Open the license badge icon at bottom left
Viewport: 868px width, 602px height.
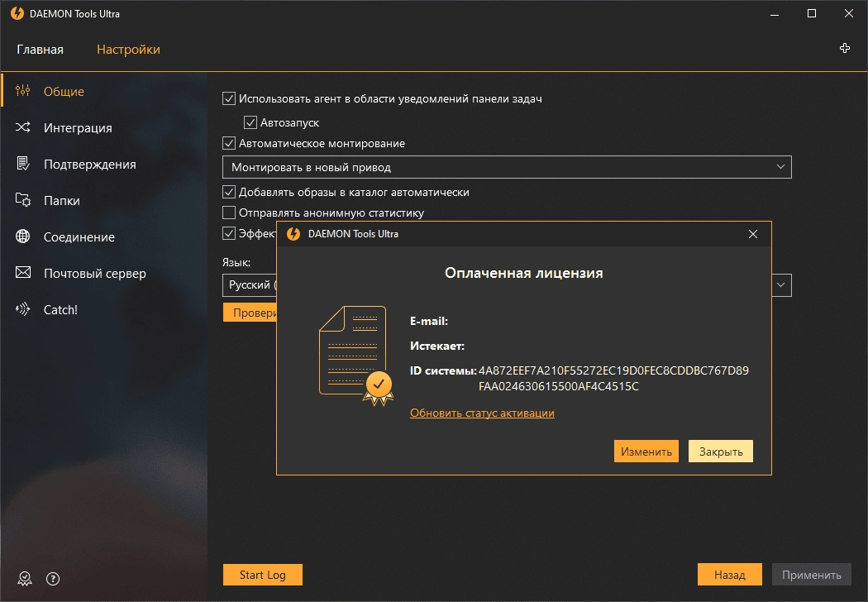click(25, 579)
